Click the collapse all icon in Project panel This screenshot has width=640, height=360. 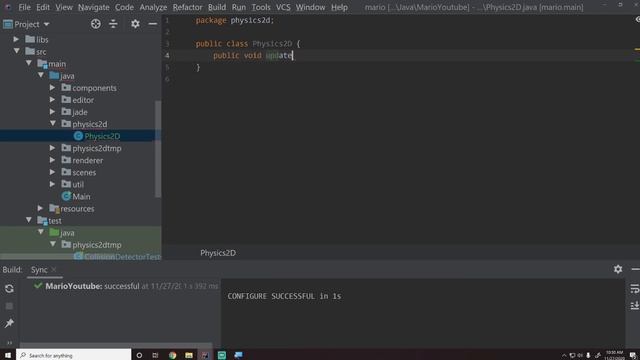113,24
